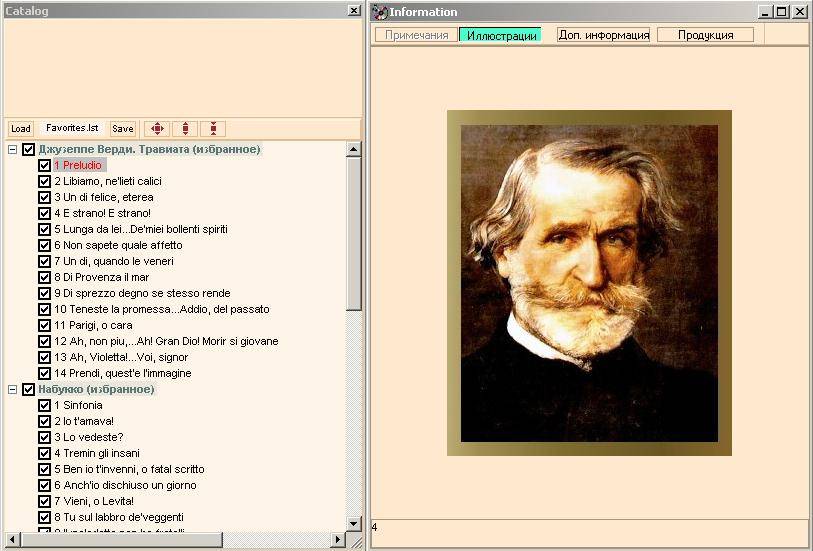Select Teneste la promessa...Addio, del passato
The image size is (813, 551).
pos(162,309)
